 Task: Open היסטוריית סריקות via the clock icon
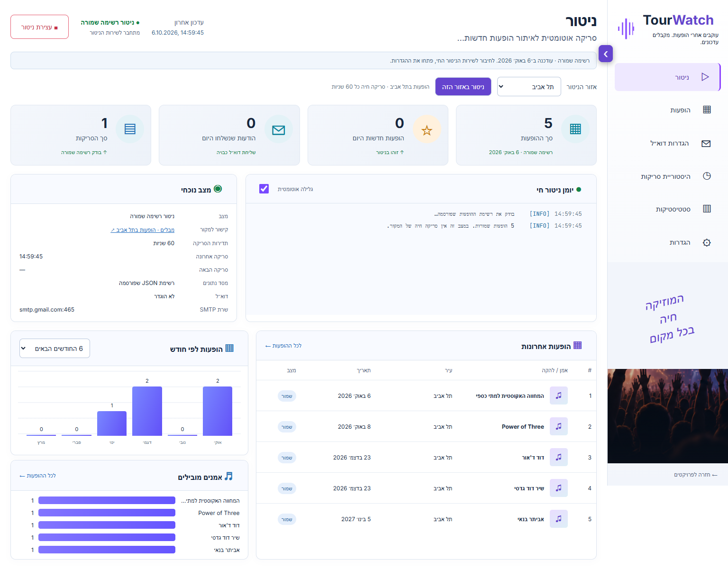[x=707, y=176]
